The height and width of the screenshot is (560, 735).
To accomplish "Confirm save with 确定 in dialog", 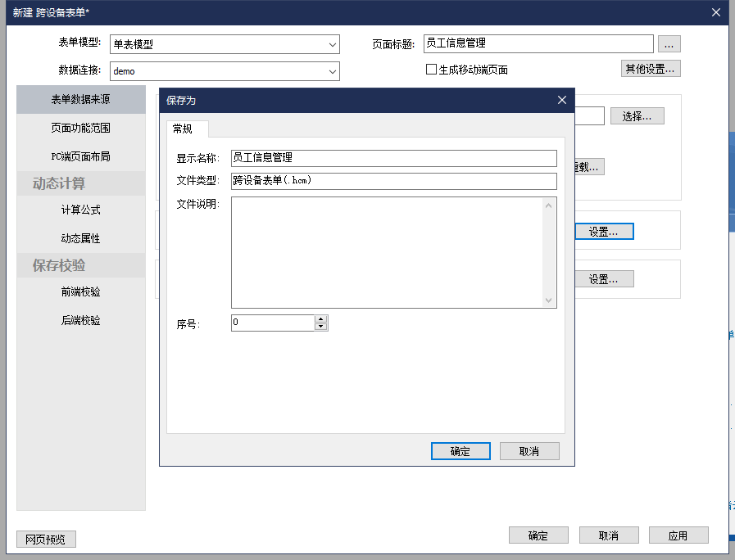I will tap(460, 451).
